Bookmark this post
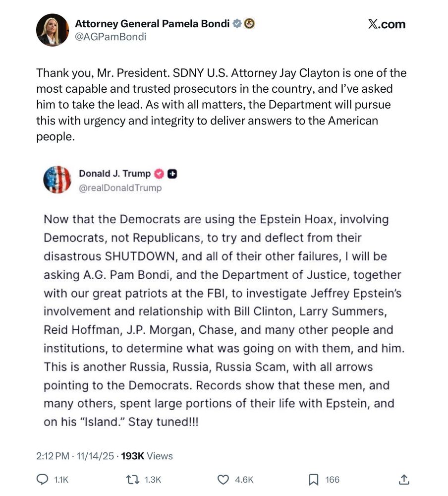The width and height of the screenshot is (448, 496). pyautogui.click(x=313, y=479)
